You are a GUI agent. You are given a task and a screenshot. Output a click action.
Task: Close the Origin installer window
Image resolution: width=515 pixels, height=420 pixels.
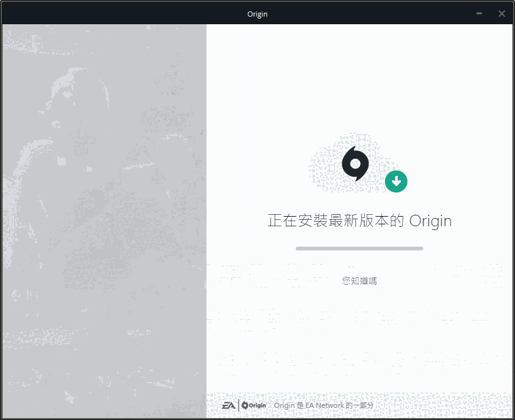point(502,13)
